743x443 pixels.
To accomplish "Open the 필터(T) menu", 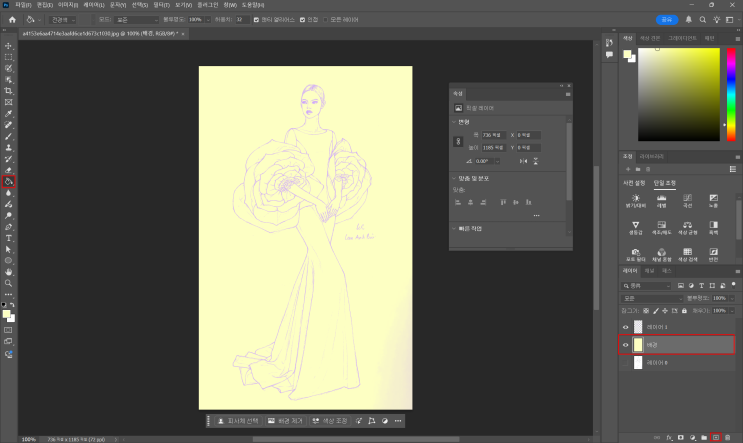I will tap(161, 5).
